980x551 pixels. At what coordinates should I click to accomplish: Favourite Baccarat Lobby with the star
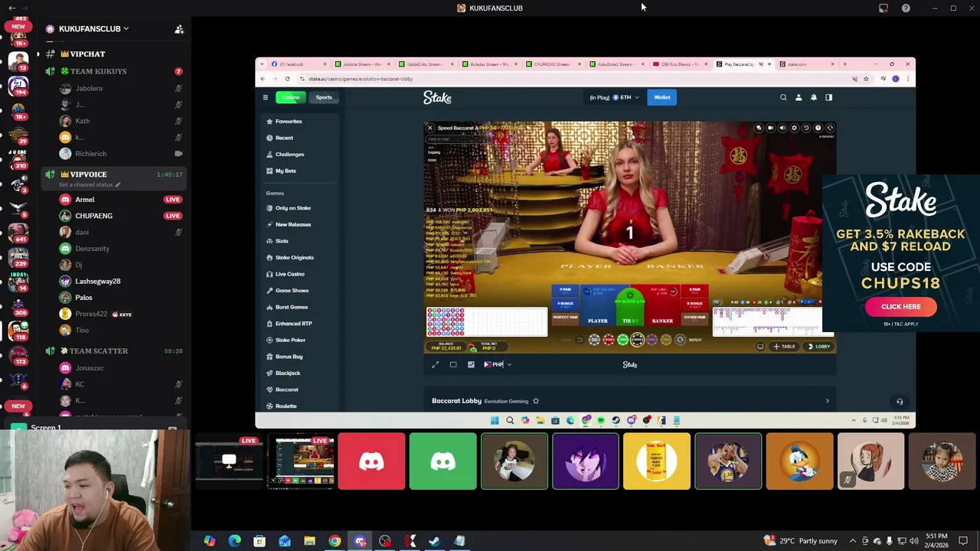point(536,401)
